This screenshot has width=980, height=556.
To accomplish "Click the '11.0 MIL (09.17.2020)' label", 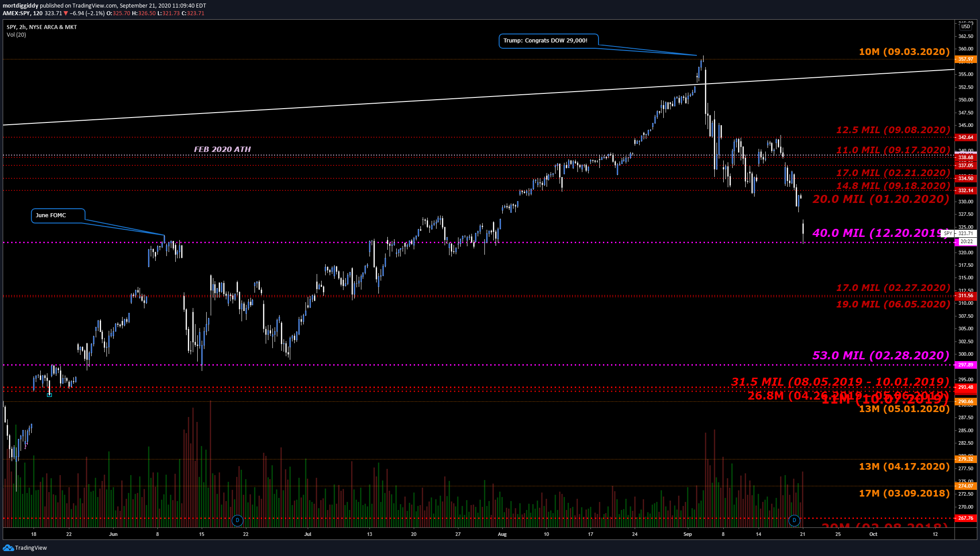I will click(893, 150).
